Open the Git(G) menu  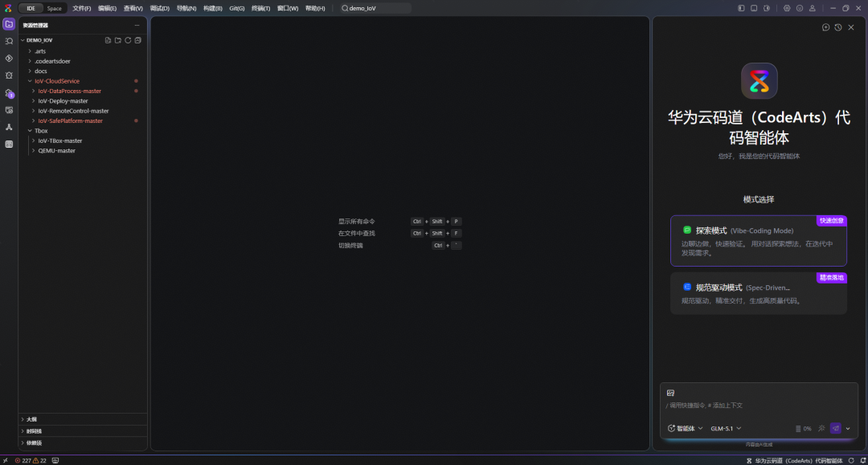(x=237, y=8)
